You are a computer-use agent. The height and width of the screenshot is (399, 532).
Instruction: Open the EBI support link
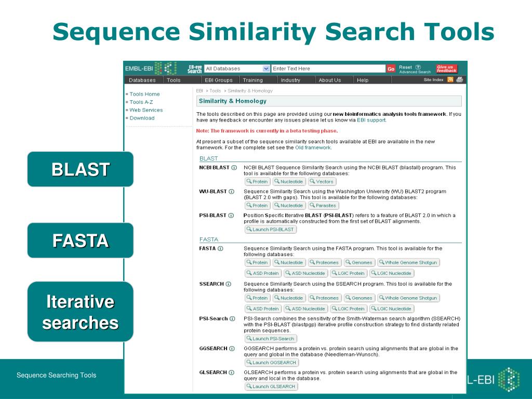coord(371,120)
